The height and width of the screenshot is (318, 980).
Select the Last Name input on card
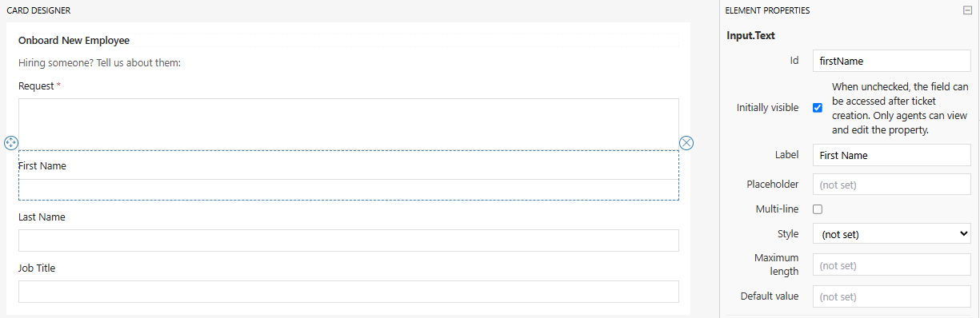349,240
